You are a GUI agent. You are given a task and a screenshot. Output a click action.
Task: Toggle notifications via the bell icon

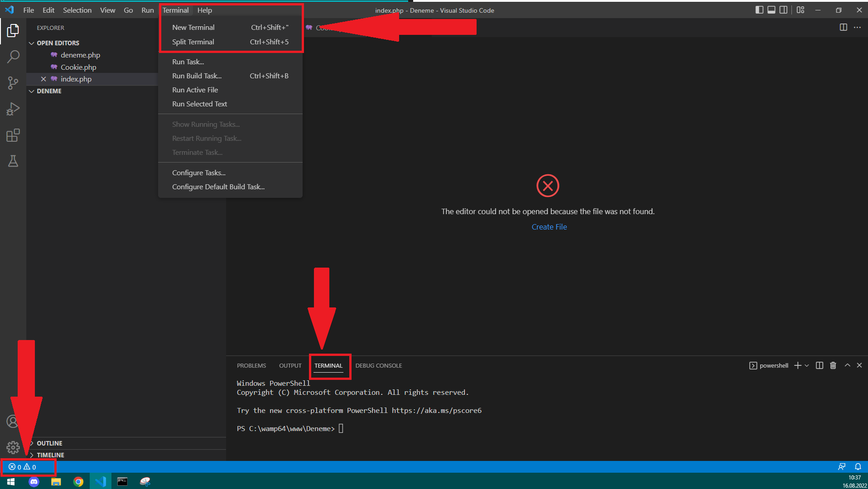(858, 466)
